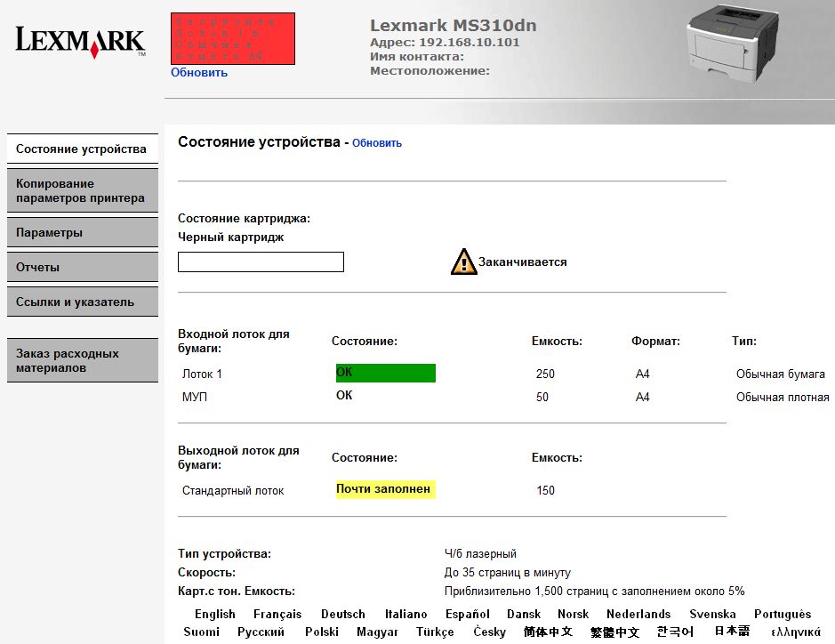Switch language to English

(x=214, y=614)
